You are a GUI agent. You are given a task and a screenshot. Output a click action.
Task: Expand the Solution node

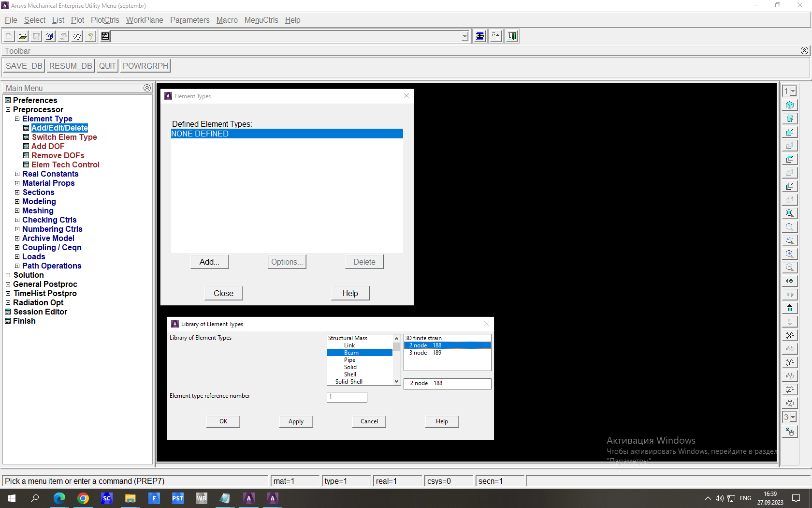coord(8,275)
